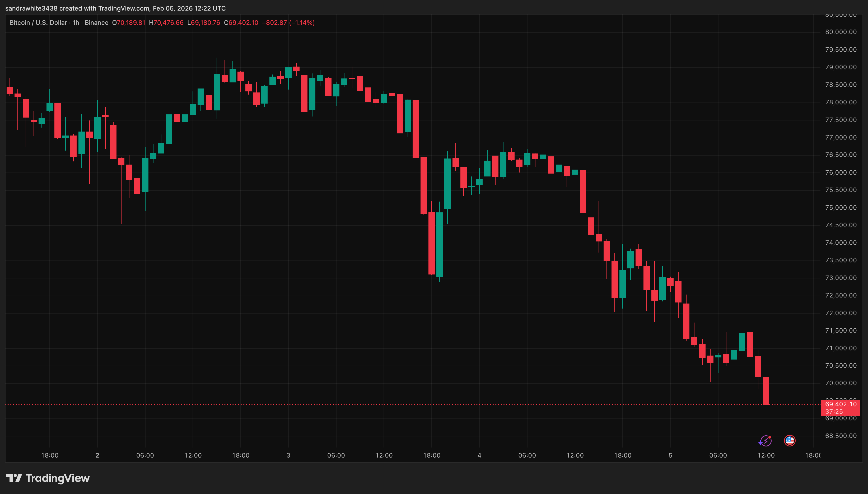This screenshot has height=494, width=868.
Task: Click the TradingView logo at bottom left
Action: coord(48,478)
